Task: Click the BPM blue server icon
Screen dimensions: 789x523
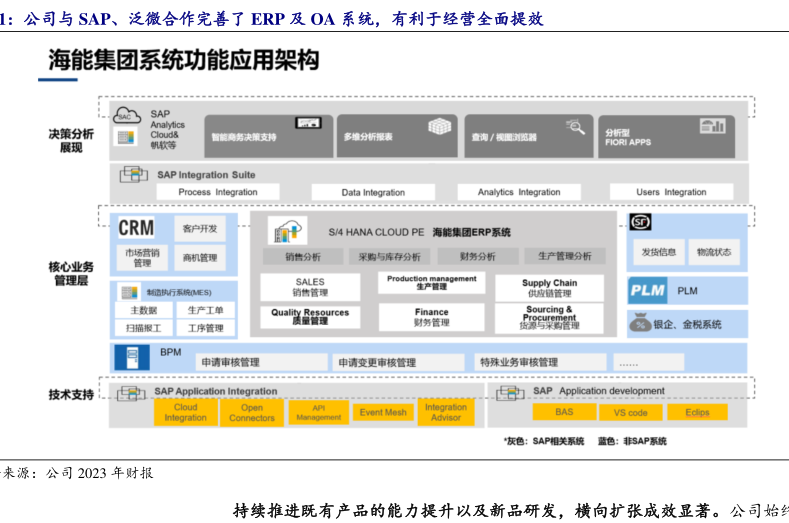Action: coord(132,357)
